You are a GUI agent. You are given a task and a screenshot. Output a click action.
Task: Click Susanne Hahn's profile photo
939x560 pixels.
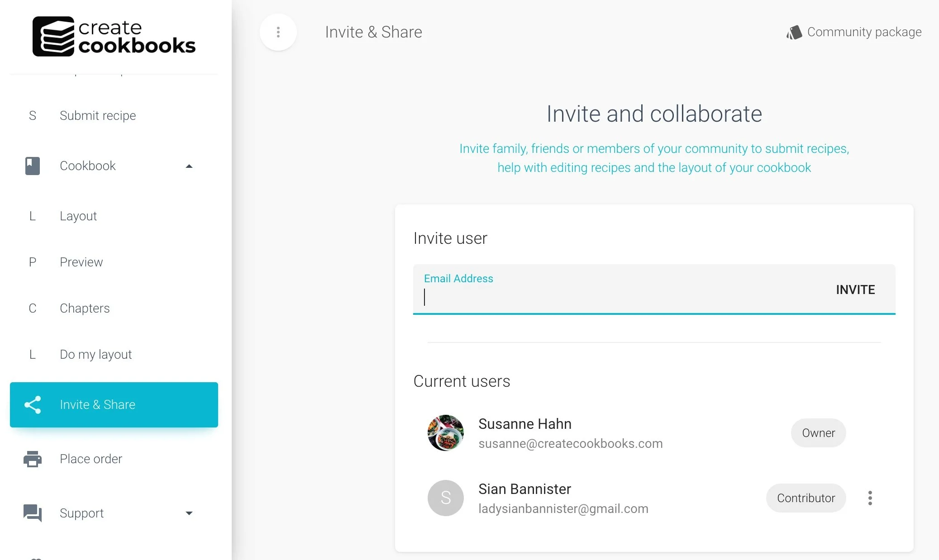tap(445, 433)
